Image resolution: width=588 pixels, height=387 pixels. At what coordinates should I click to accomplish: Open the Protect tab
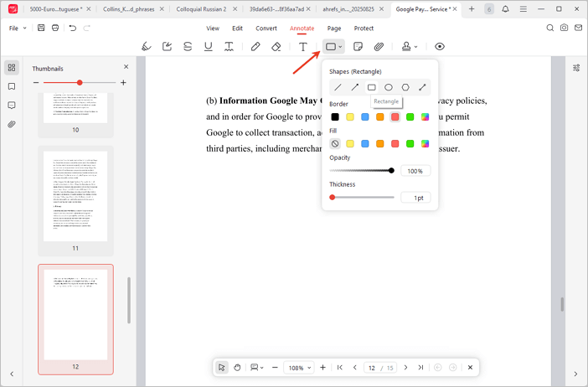tap(364, 28)
